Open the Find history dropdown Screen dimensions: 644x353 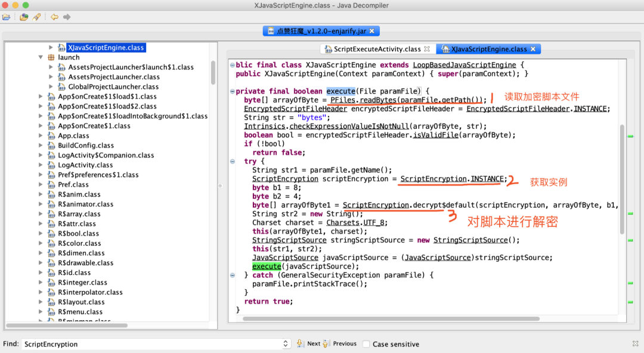[x=286, y=344]
